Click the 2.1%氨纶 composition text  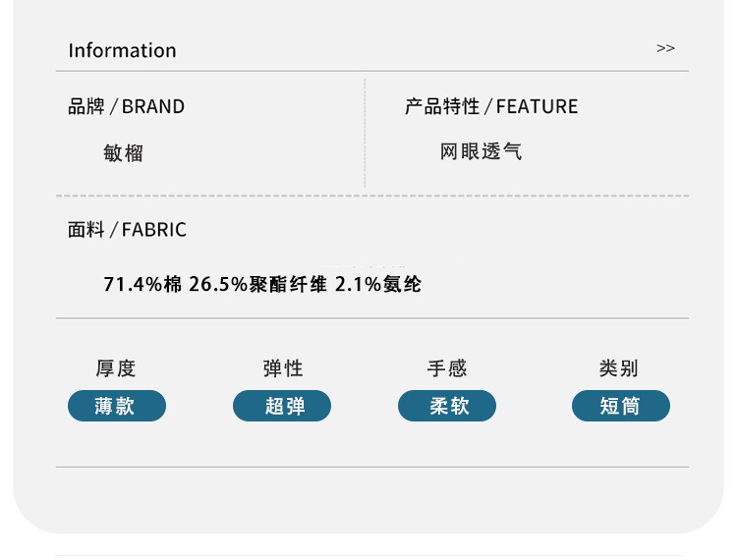(378, 285)
